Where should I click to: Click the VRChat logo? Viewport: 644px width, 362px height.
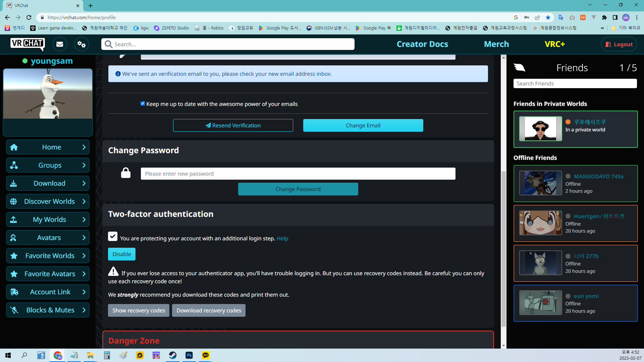[x=28, y=44]
